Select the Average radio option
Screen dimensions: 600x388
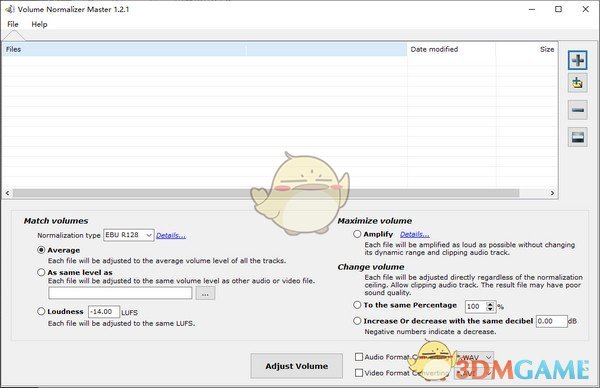[x=41, y=250]
